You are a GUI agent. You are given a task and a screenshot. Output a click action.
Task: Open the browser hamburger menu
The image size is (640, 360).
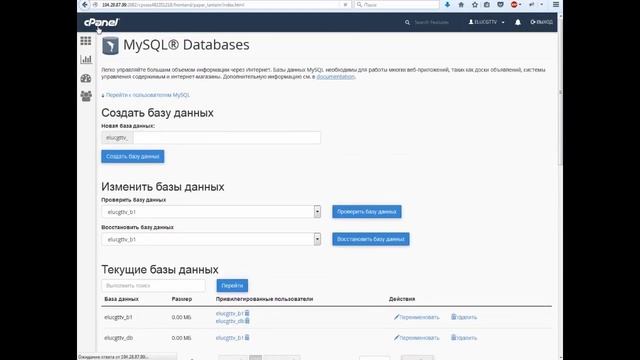point(556,4)
